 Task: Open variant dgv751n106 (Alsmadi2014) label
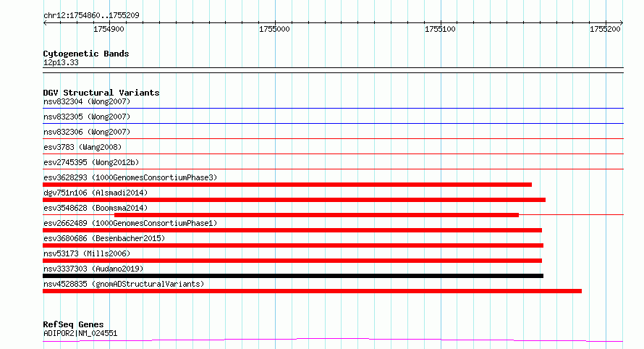click(x=96, y=193)
